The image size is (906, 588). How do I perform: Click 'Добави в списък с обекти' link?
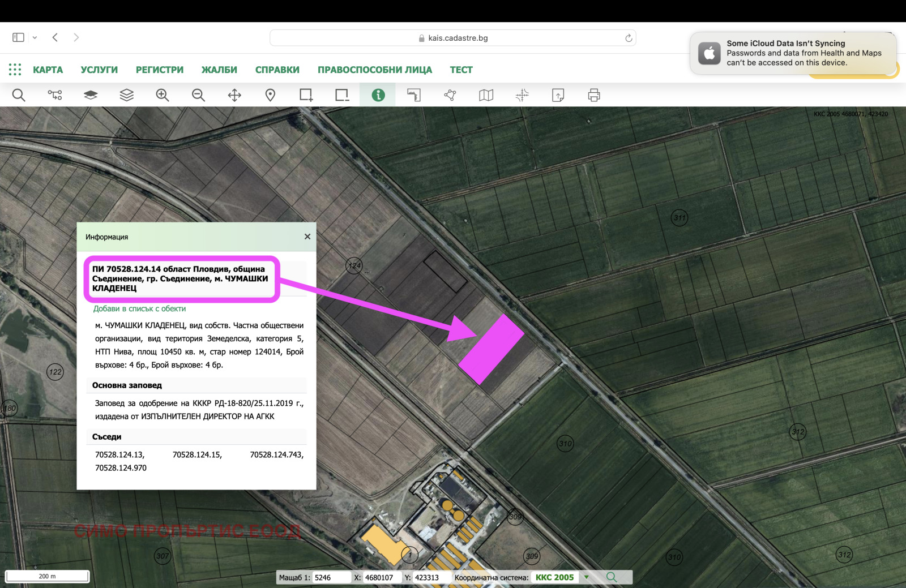pyautogui.click(x=139, y=309)
